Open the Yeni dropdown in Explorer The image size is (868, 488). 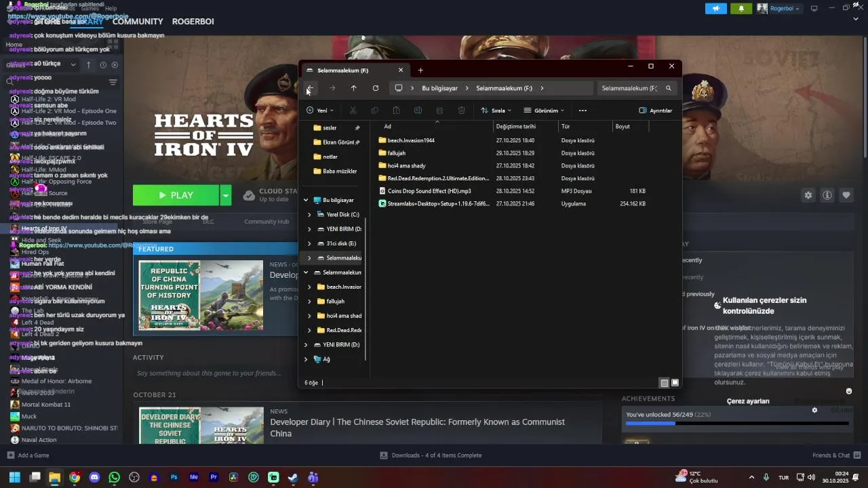point(319,110)
